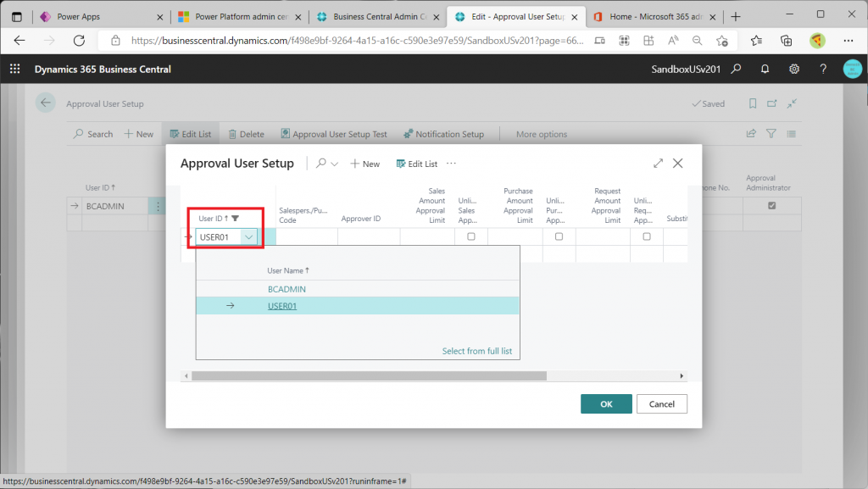Open the user account avatar
The image size is (868, 489).
[853, 69]
